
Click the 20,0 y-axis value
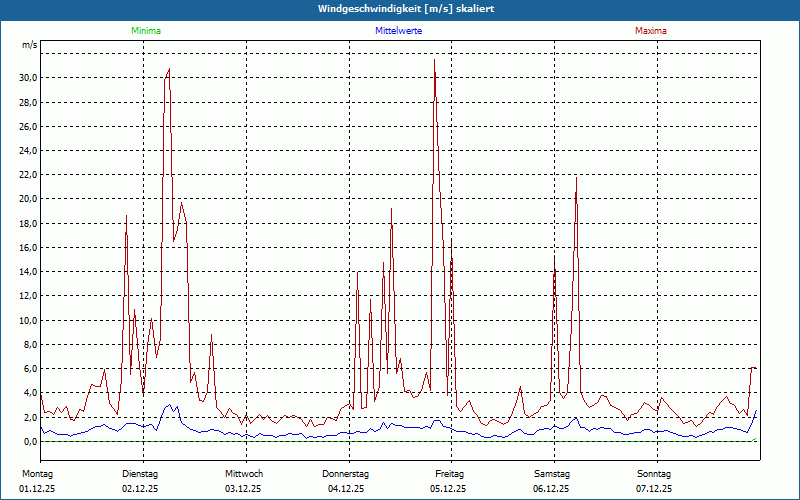coord(27,199)
